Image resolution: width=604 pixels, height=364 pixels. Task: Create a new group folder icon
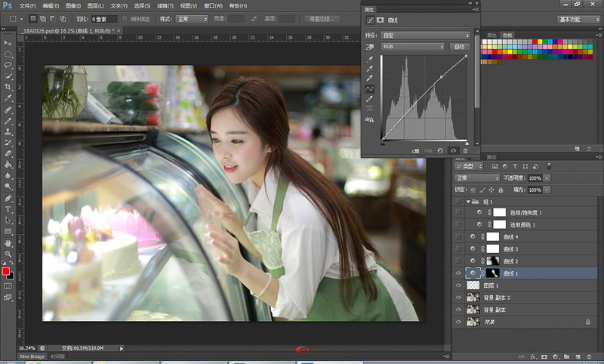[x=567, y=357]
